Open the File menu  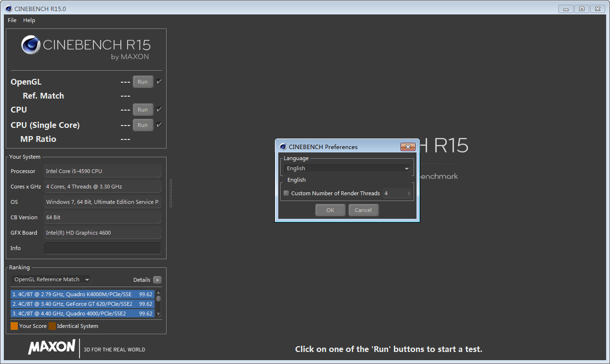[12, 20]
